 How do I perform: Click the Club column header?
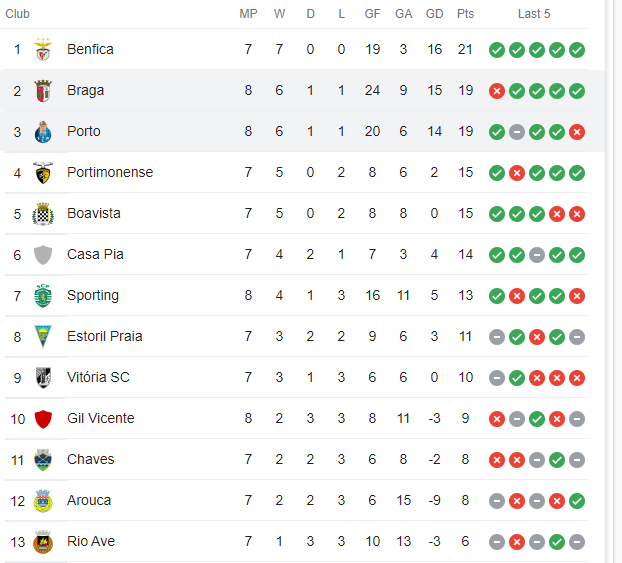[18, 14]
